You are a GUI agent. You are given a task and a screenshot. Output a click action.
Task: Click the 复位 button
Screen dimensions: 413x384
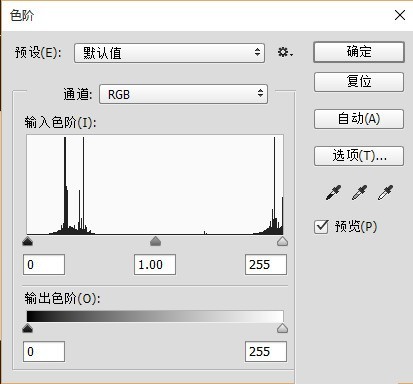pyautogui.click(x=359, y=82)
